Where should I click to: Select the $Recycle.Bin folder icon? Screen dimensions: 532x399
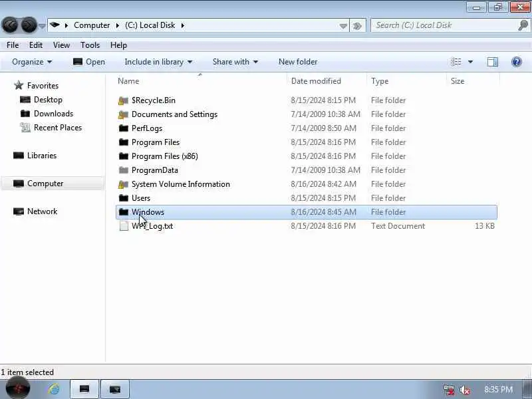point(124,100)
